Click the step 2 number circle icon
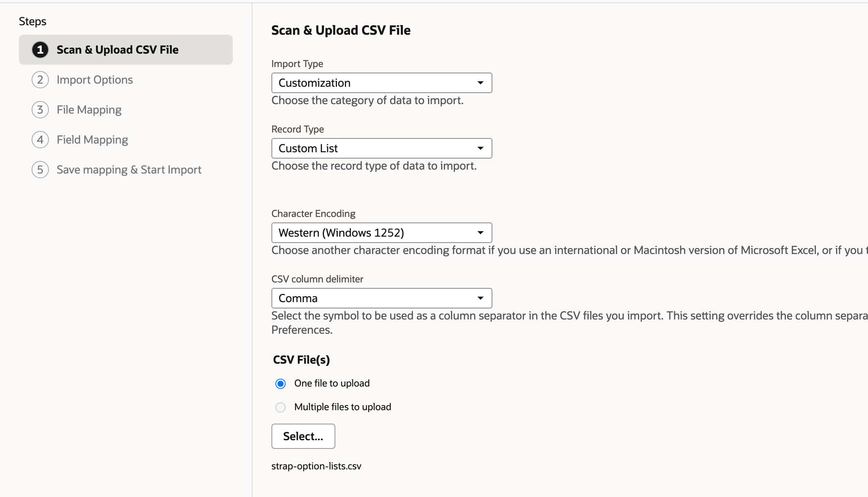This screenshot has width=868, height=497. pyautogui.click(x=40, y=80)
